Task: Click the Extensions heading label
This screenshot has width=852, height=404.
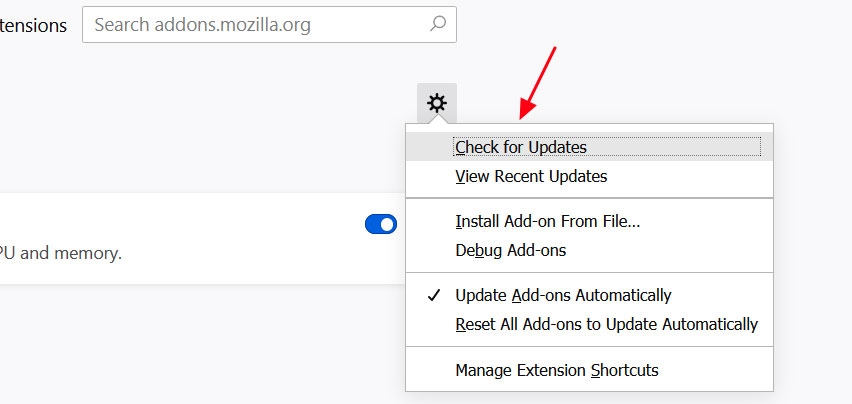Action: (33, 26)
